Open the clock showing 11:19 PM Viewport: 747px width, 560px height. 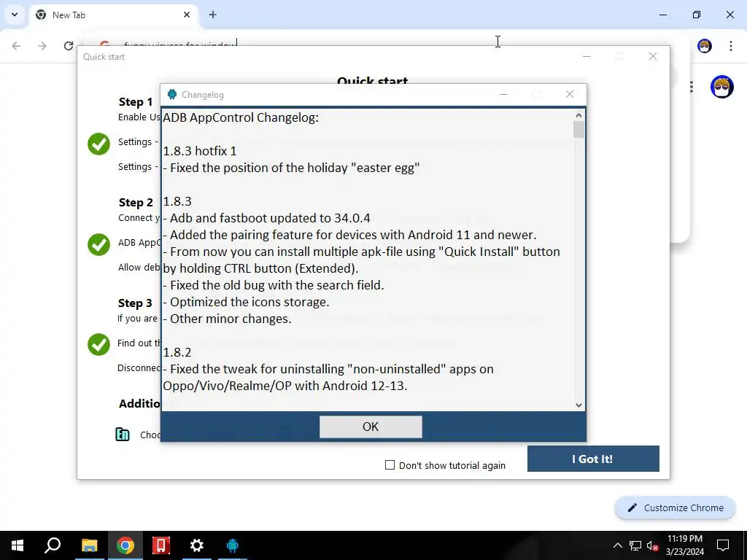pyautogui.click(x=684, y=545)
